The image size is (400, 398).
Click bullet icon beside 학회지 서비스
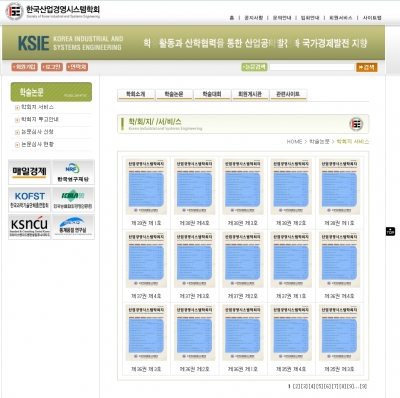click(x=17, y=108)
